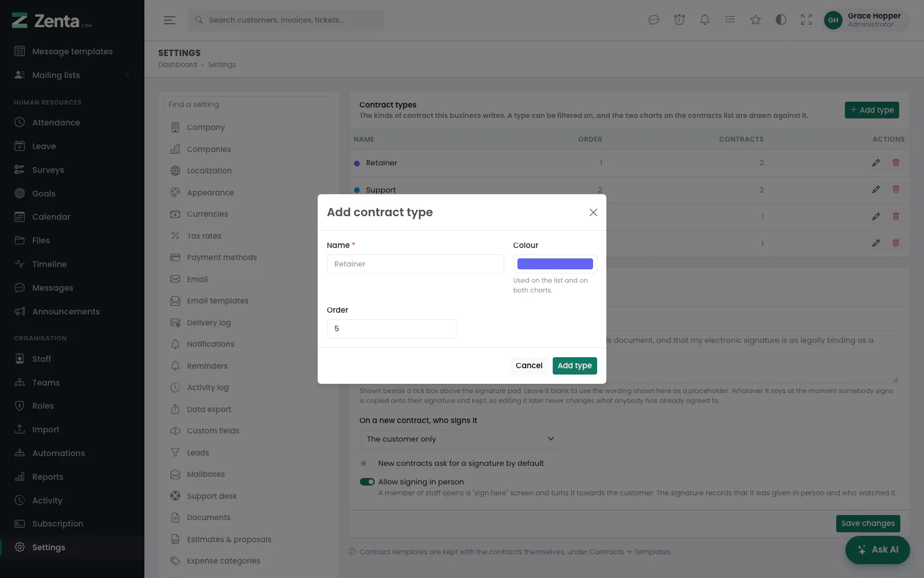The height and width of the screenshot is (578, 924).
Task: Enter fullscreen with the expand icon
Action: pyautogui.click(x=806, y=20)
